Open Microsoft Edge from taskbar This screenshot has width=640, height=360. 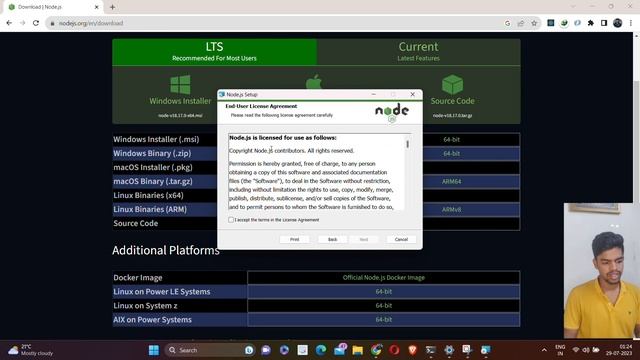321,350
